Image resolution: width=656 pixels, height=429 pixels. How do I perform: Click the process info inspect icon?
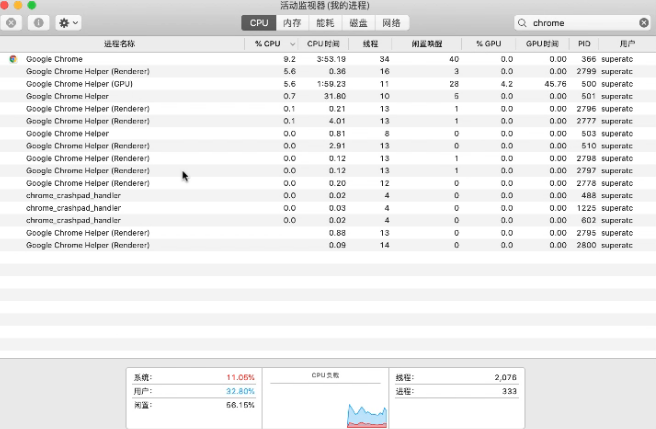pyautogui.click(x=38, y=23)
